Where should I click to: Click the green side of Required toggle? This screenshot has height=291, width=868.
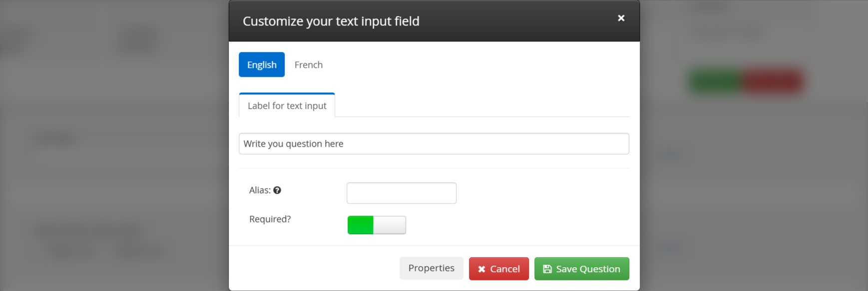tap(361, 225)
